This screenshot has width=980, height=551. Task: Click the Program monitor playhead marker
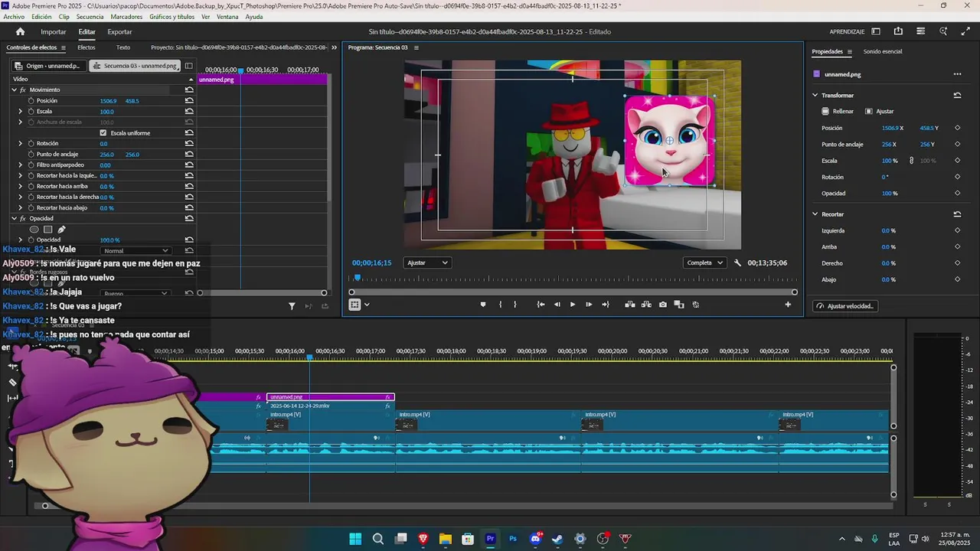356,278
